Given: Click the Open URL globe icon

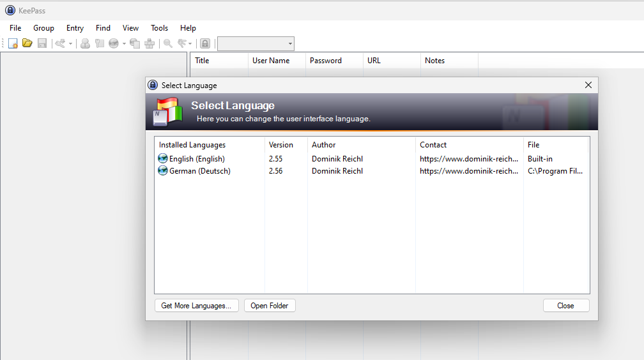Looking at the screenshot, I should pos(114,43).
